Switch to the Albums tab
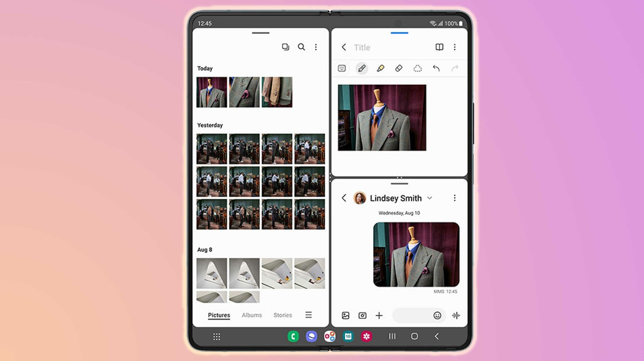The height and width of the screenshot is (361, 644). click(252, 315)
